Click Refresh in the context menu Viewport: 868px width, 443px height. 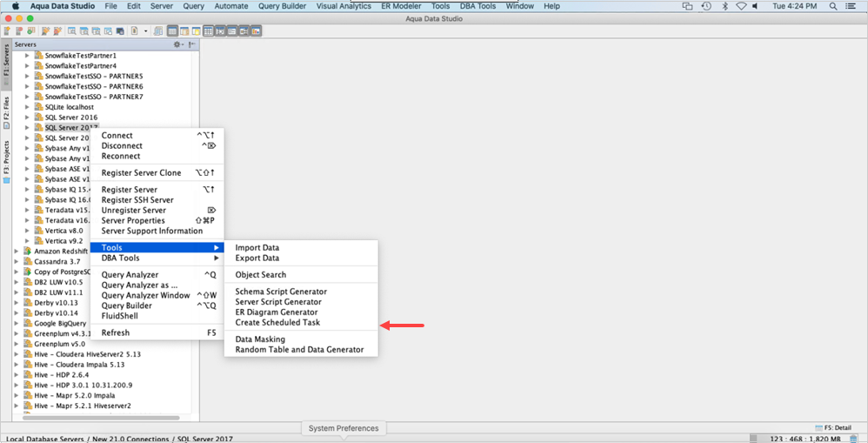[157, 332]
